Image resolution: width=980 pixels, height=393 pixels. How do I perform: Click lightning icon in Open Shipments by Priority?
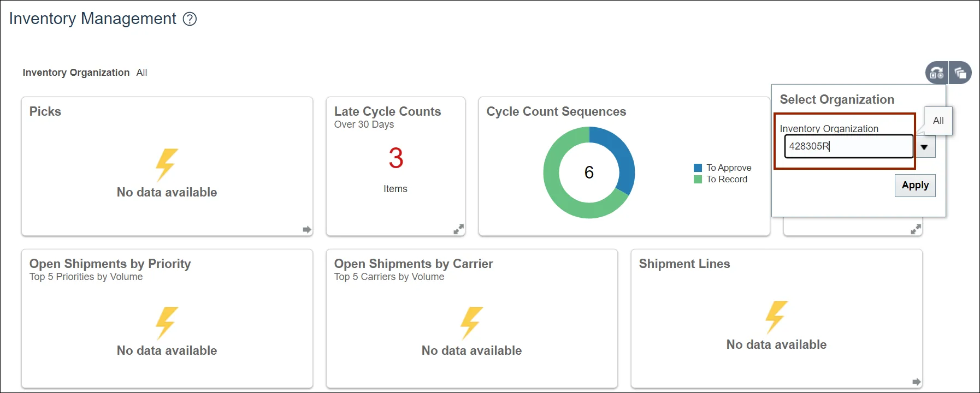coord(166,323)
